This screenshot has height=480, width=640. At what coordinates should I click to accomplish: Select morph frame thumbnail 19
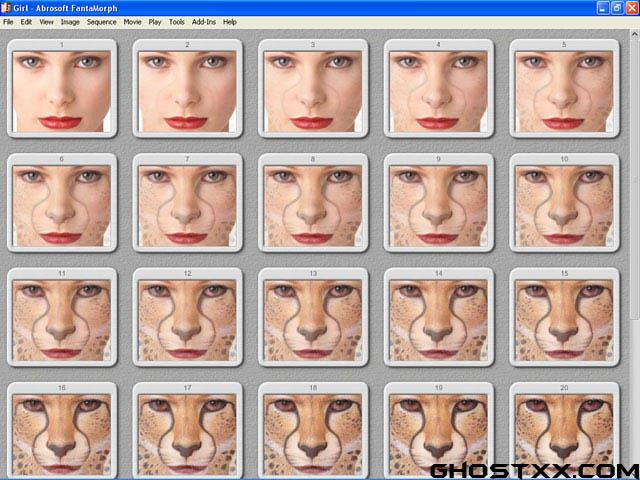point(439,429)
